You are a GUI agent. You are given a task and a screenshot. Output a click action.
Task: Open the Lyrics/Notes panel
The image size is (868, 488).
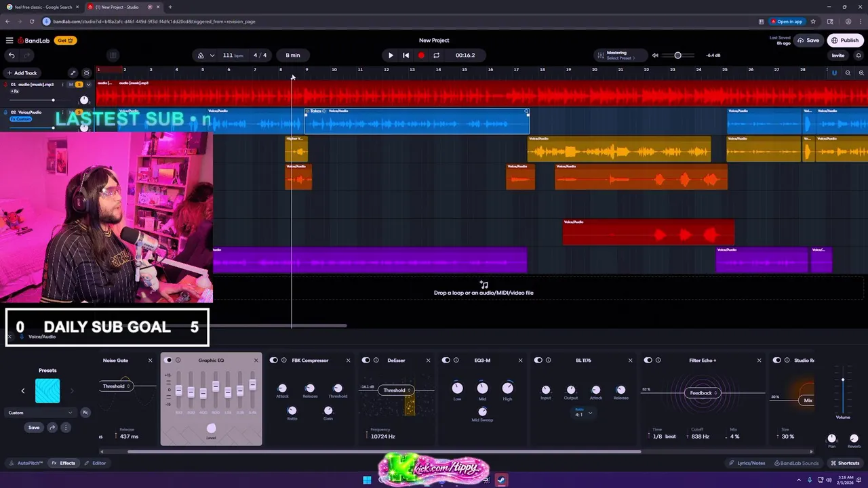(x=747, y=463)
